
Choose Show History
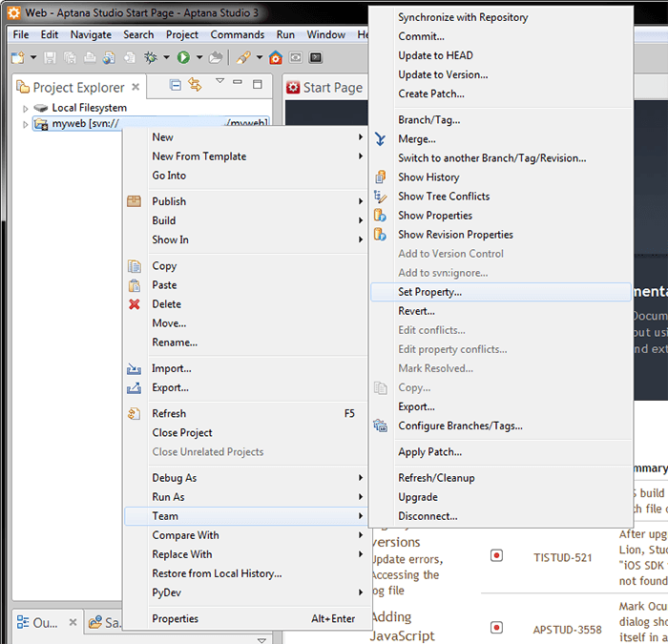[501, 177]
